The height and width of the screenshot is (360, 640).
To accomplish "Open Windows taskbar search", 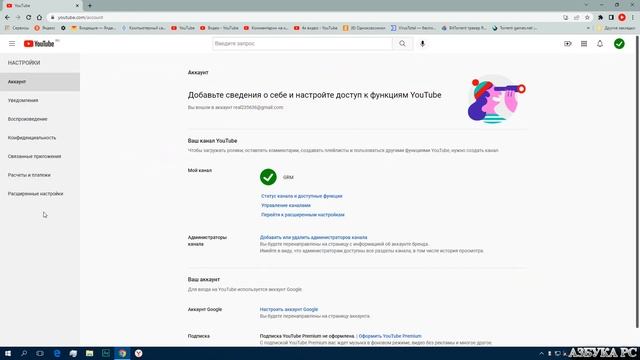I will (x=24, y=353).
